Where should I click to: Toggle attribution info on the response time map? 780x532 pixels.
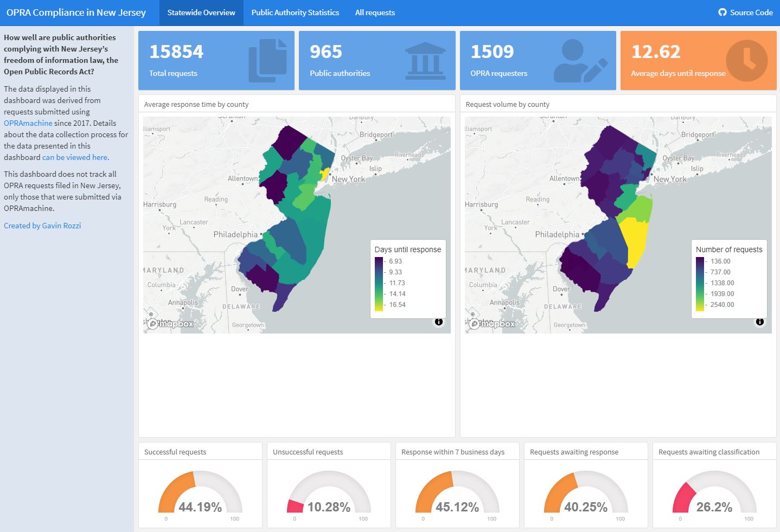coord(439,322)
